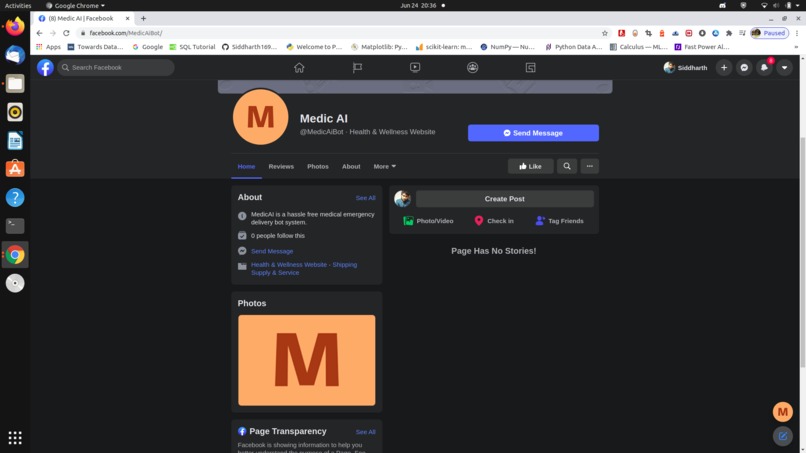Click Send Message link in About

[272, 251]
